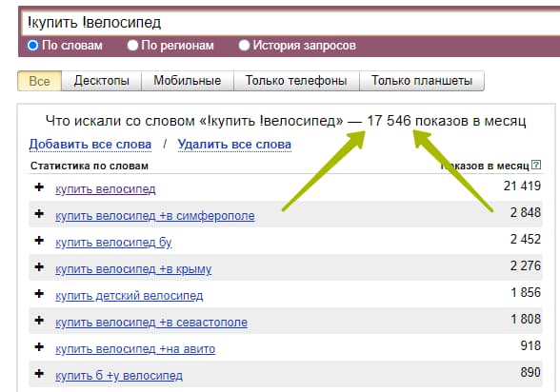
Task: Select the 'История запросов' radio button
Action: [x=244, y=46]
